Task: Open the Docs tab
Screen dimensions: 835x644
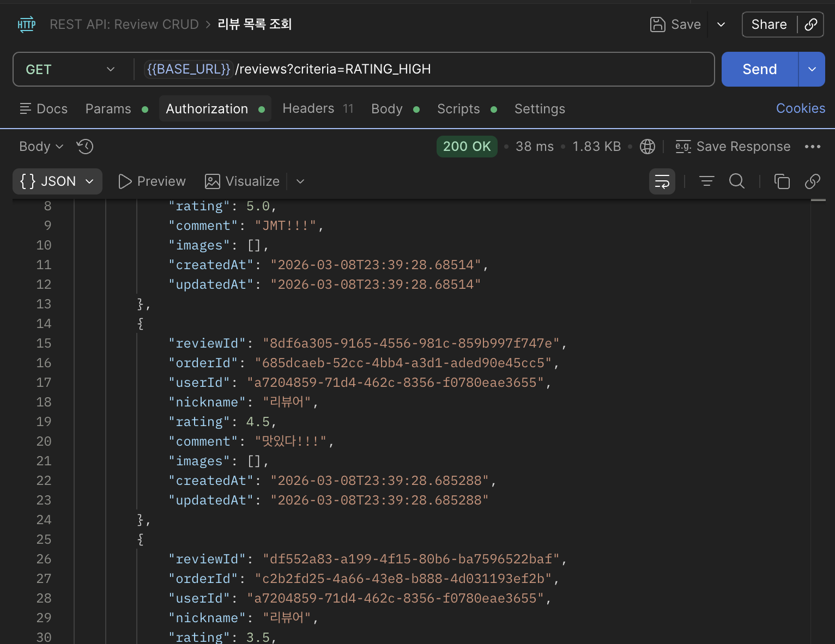Action: tap(44, 109)
